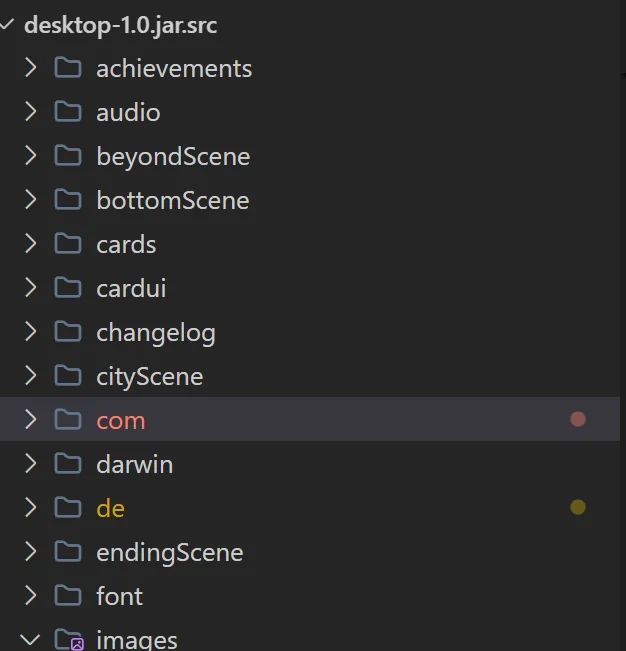Click the cityScene folder icon

point(68,376)
